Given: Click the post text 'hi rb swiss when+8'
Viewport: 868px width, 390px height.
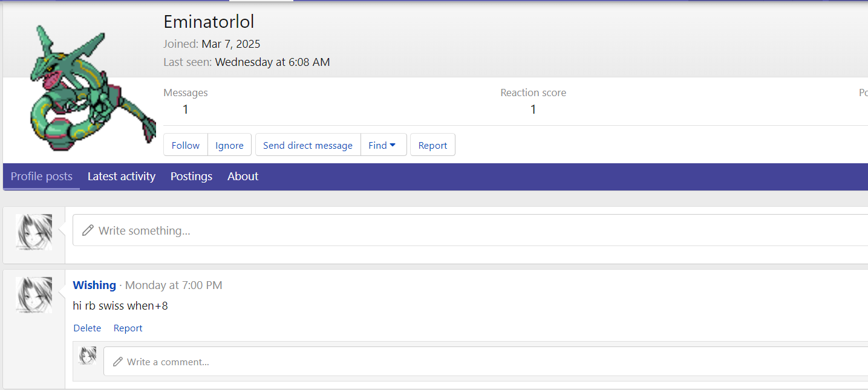Looking at the screenshot, I should [x=120, y=306].
